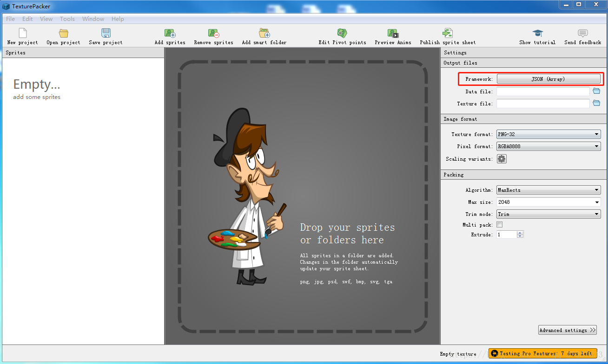Expand Algorithm dropdown MaxRects
This screenshot has width=608, height=364.
tap(549, 190)
